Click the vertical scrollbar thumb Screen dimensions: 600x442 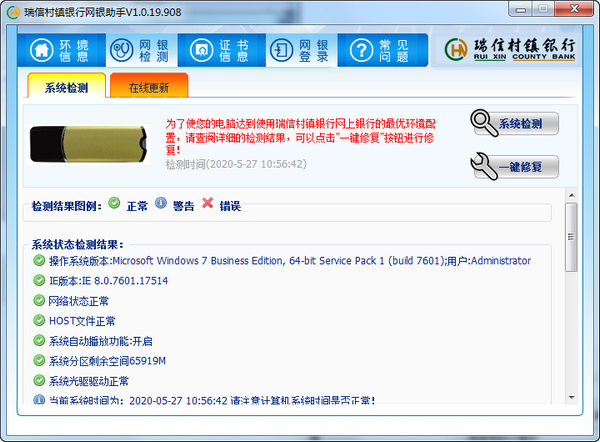[x=571, y=237]
